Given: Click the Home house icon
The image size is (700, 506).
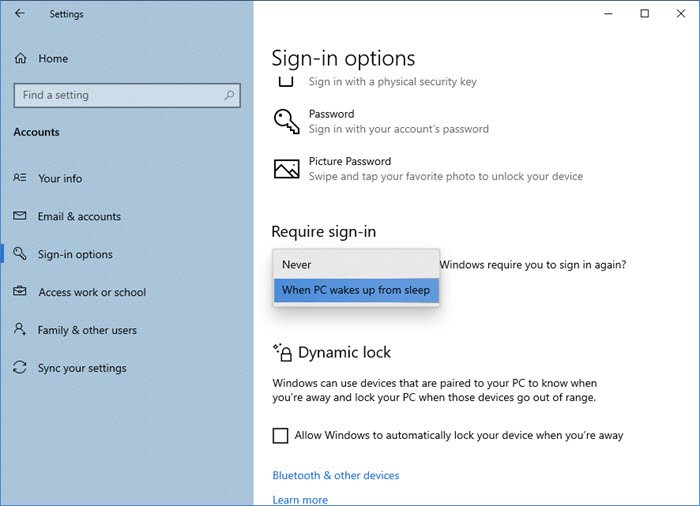Looking at the screenshot, I should (21, 59).
